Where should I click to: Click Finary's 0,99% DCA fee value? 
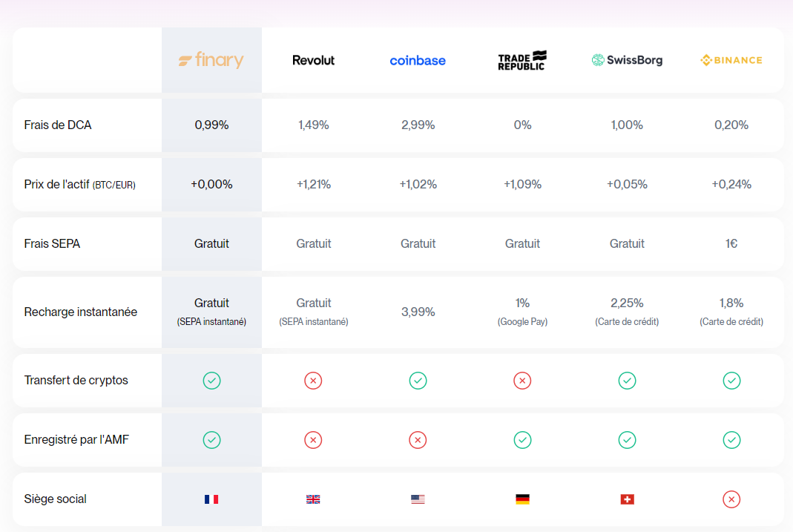pos(211,125)
